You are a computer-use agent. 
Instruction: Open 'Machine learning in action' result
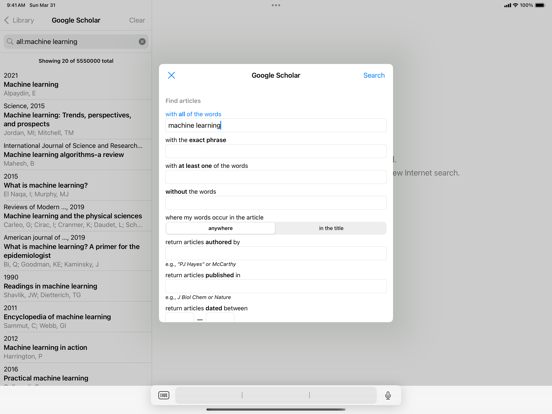[76, 347]
